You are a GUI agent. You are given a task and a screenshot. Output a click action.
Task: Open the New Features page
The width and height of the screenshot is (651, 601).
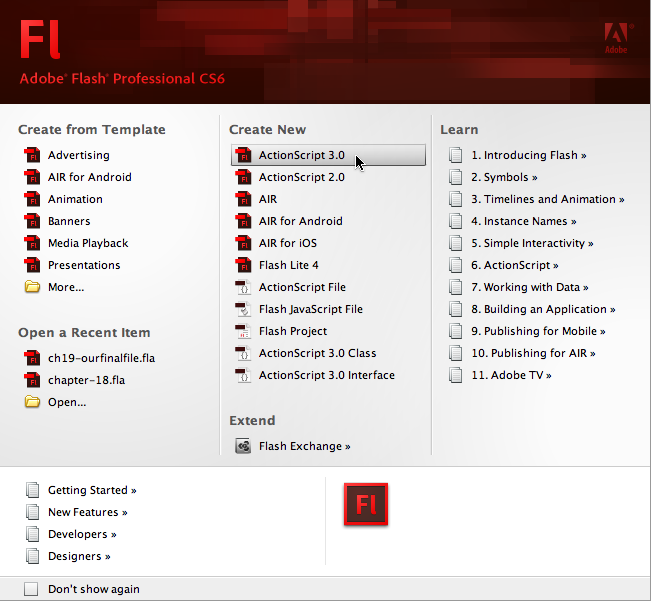(87, 512)
